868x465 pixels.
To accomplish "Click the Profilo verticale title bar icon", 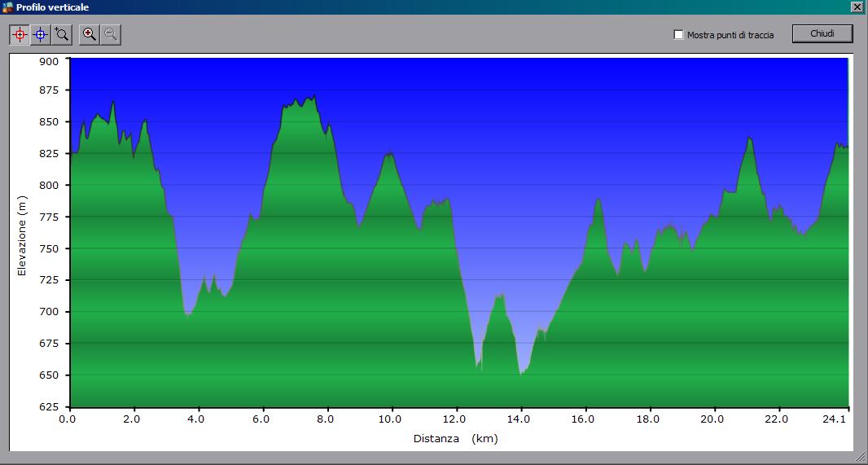I will pos(8,7).
